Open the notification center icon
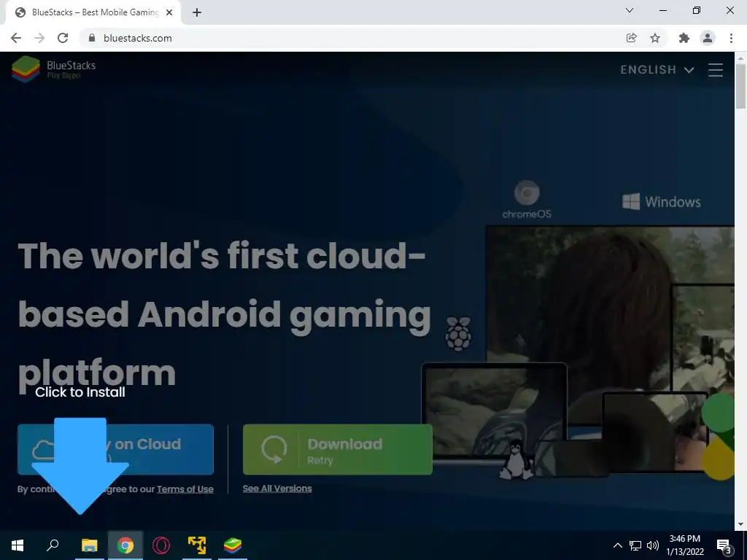 tap(724, 545)
